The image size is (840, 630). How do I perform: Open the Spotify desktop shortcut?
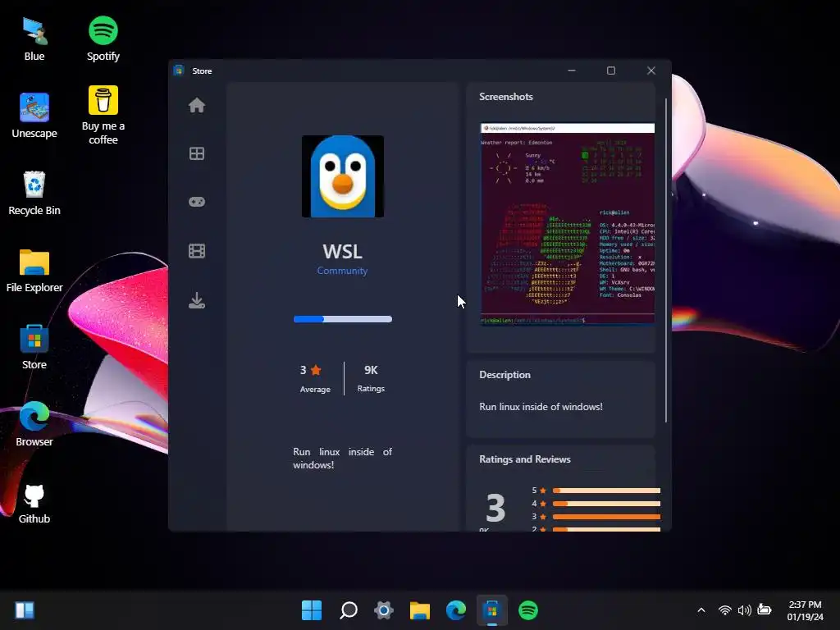[x=103, y=39]
